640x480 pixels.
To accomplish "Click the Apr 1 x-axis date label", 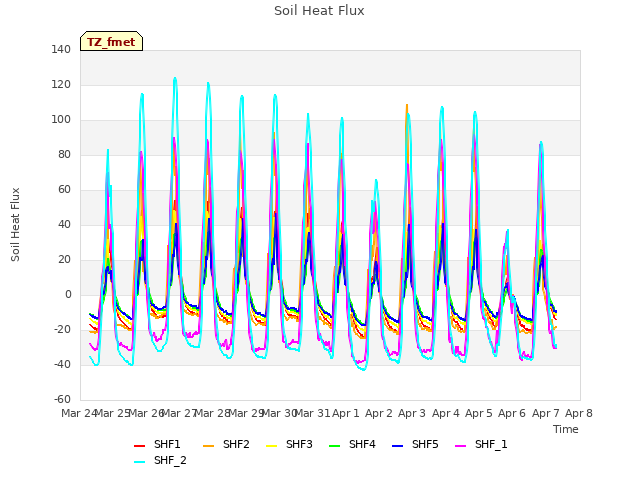I will [x=346, y=413].
